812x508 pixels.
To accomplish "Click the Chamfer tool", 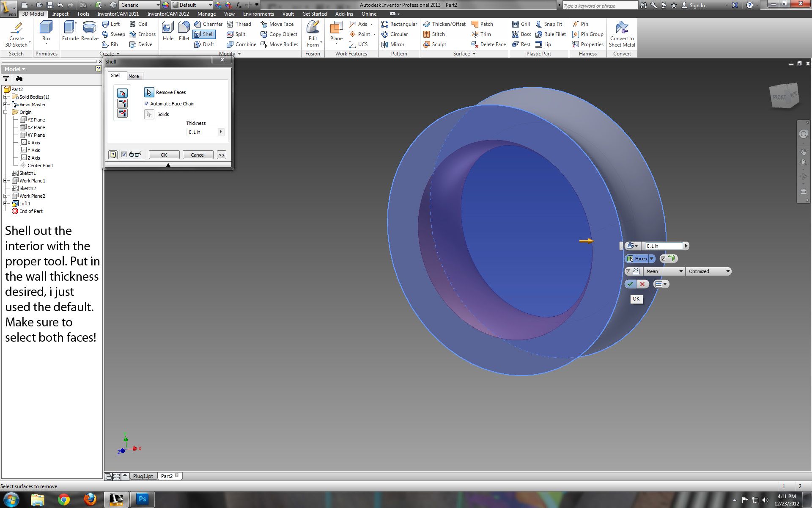I will (208, 24).
